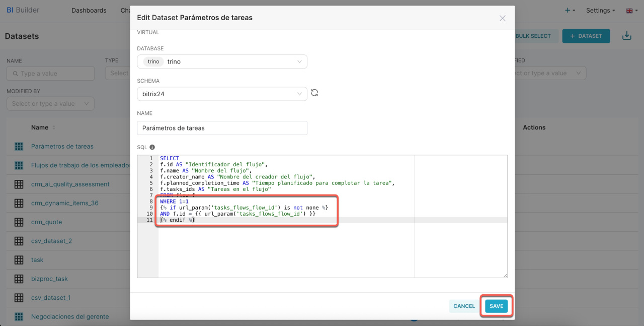Click the schema refresh icon
644x326 pixels.
coord(314,93)
